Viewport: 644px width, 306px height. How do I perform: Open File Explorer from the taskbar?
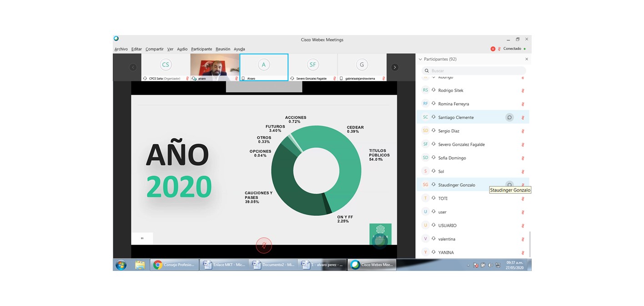140,265
